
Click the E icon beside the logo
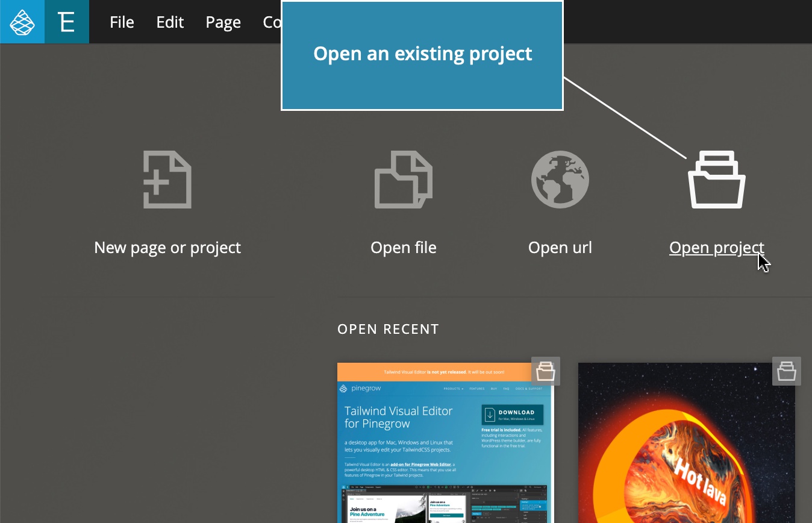point(67,22)
